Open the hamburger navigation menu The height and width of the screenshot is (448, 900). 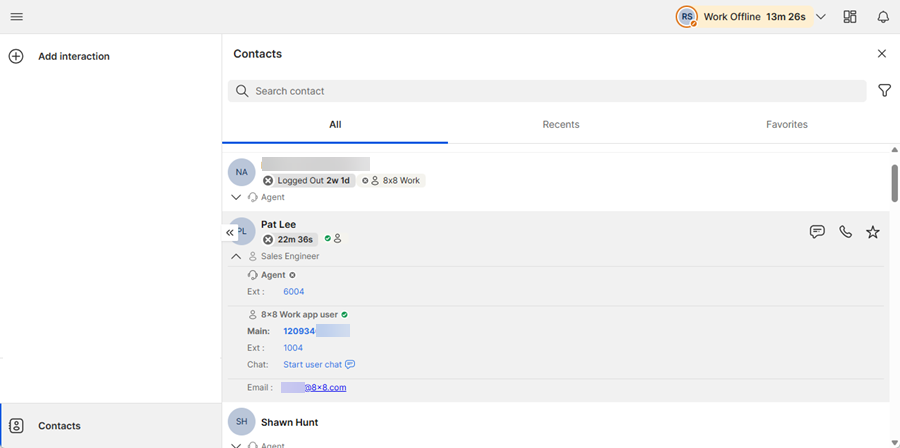pos(17,17)
